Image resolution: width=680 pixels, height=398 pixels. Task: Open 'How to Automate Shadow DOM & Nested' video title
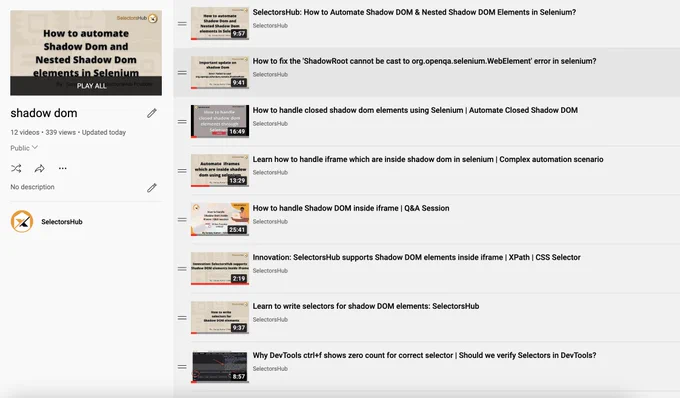point(414,12)
